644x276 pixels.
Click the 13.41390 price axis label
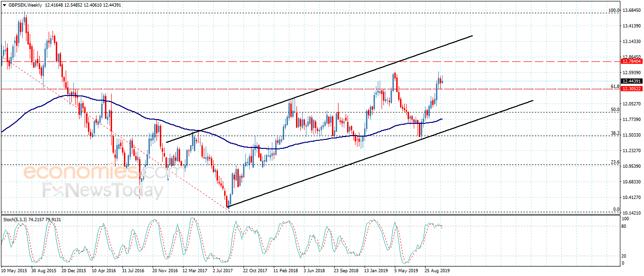coord(632,26)
